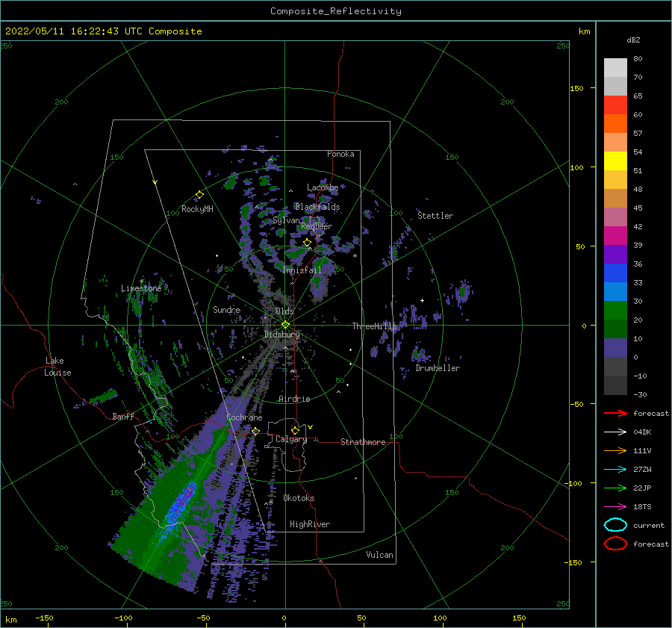Screen dimensions: 672x628
Task: Click the Olds city label
Action: click(x=284, y=311)
